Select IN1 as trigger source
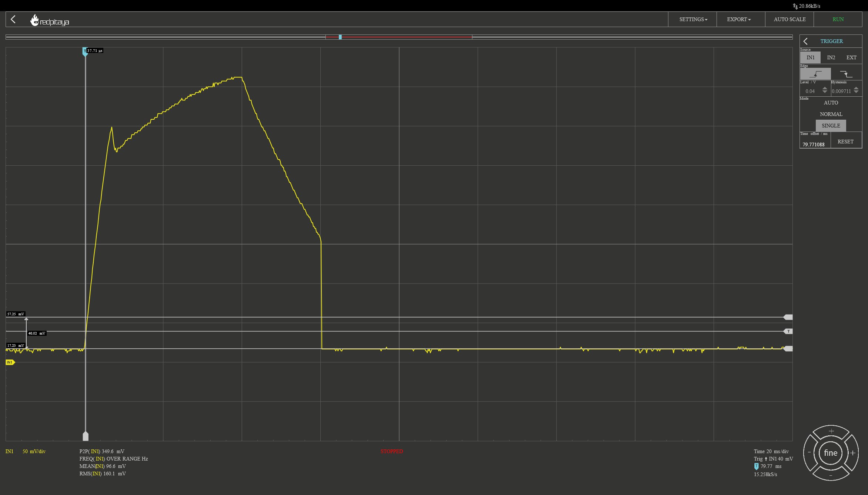 coord(810,57)
